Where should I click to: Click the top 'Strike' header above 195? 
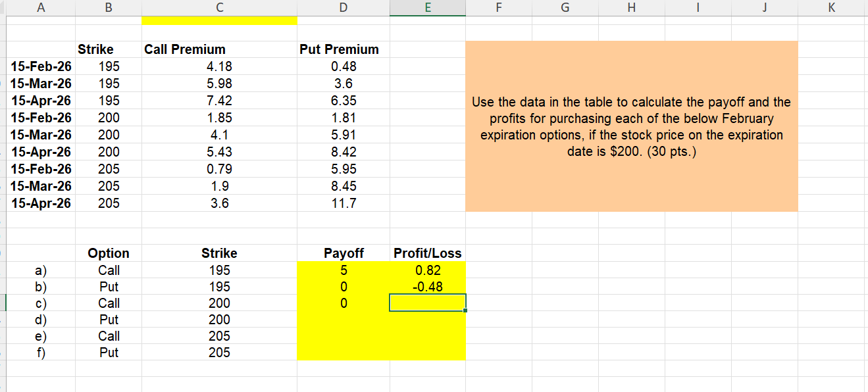point(109,49)
